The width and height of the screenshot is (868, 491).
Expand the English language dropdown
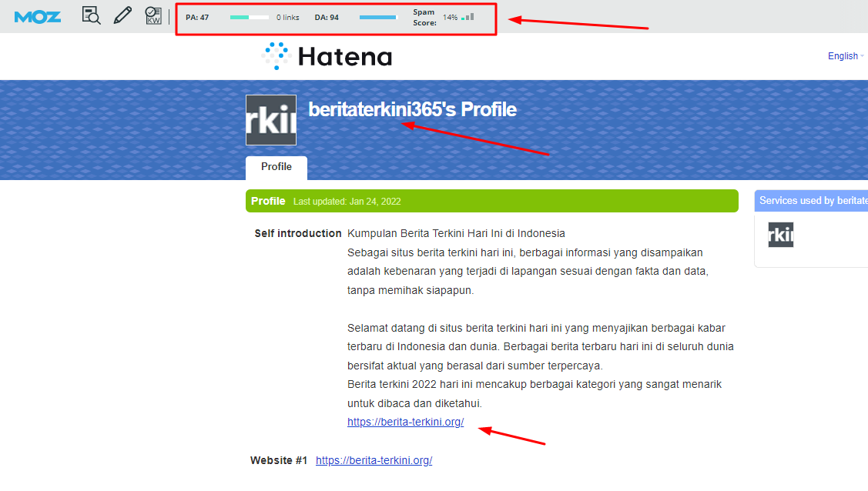(845, 56)
